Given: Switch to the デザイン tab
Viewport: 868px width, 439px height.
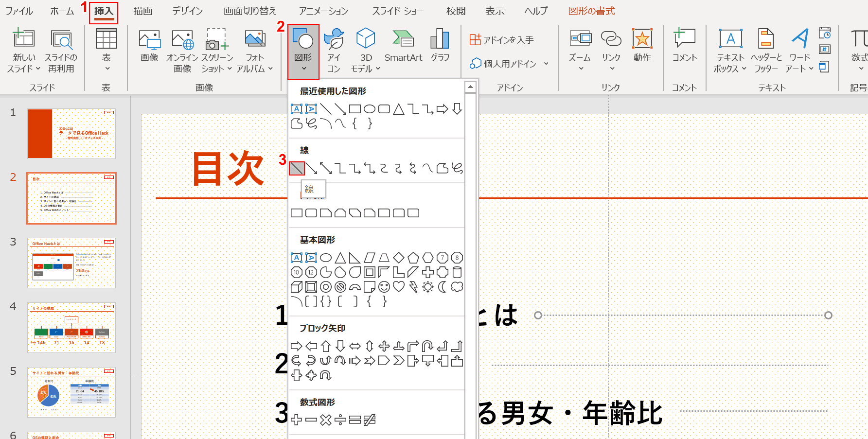Looking at the screenshot, I should click(188, 11).
